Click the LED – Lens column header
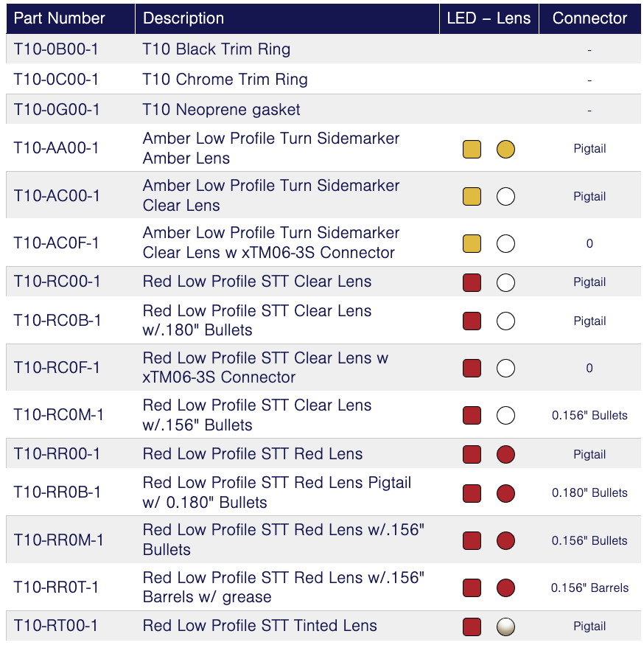Viewport: 644px width, 645px height. 489,18
